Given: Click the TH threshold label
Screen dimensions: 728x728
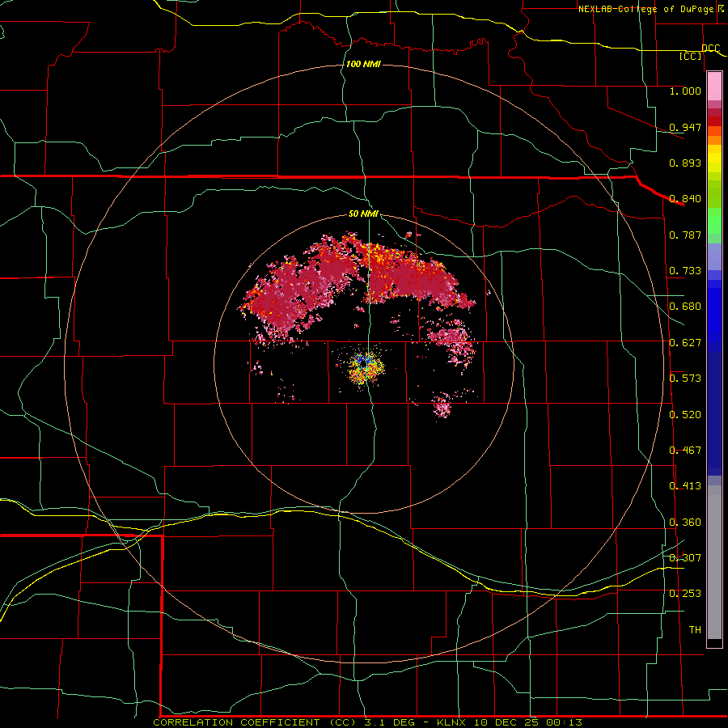Looking at the screenshot, I should [695, 630].
